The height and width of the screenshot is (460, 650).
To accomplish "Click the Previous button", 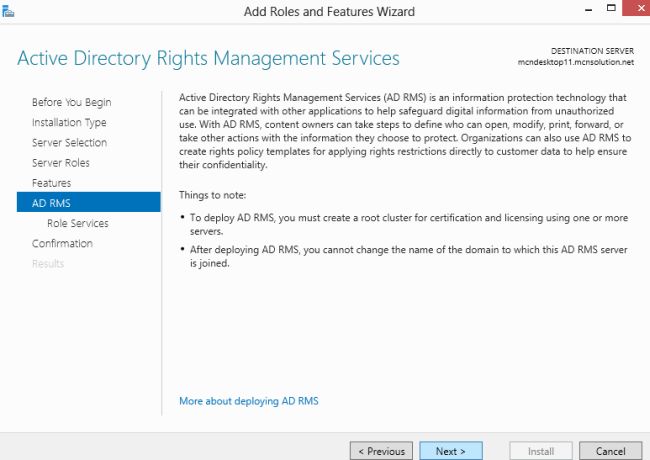I will click(381, 451).
